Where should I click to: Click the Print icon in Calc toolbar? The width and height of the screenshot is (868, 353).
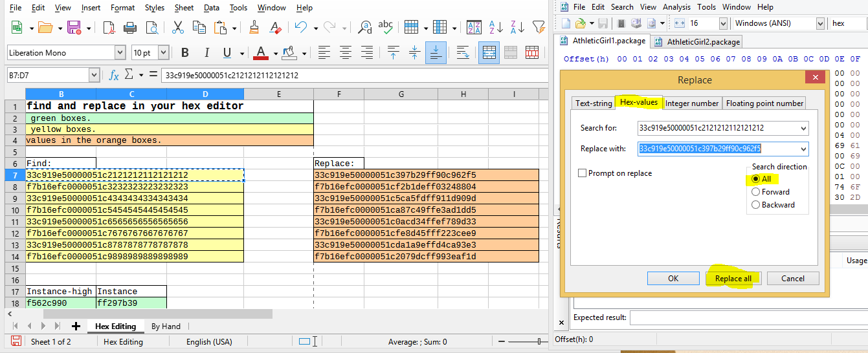130,28
